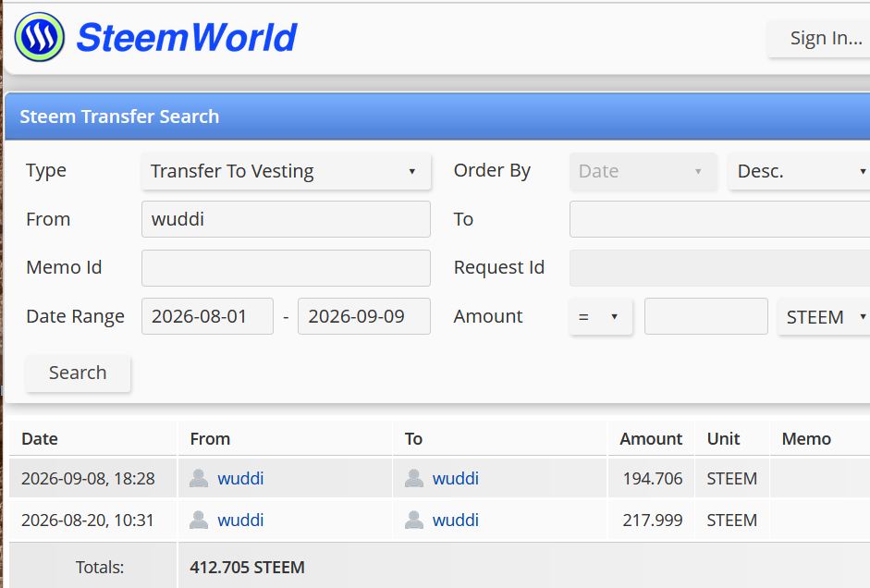Image resolution: width=870 pixels, height=588 pixels.
Task: Focus the Amount value input field
Action: pos(705,316)
